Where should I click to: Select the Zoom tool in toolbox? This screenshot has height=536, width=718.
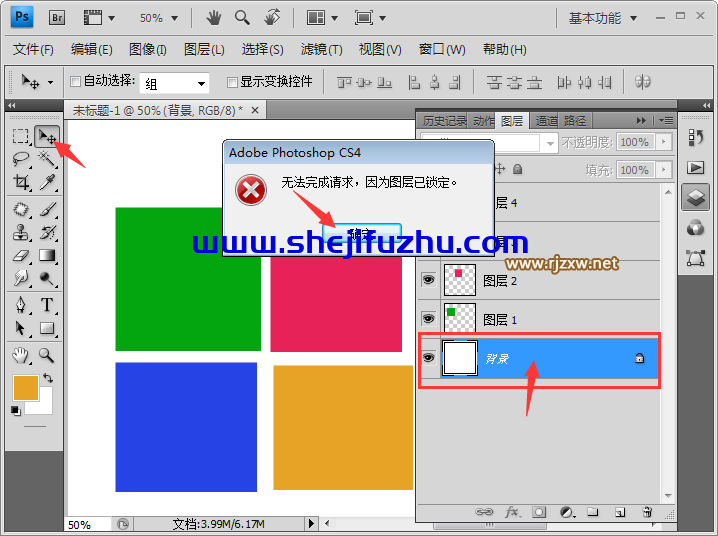click(x=47, y=355)
